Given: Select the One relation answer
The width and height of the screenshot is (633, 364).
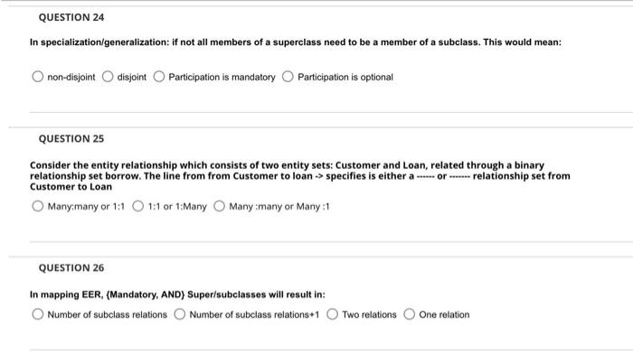Looking at the screenshot, I should click(x=410, y=314).
